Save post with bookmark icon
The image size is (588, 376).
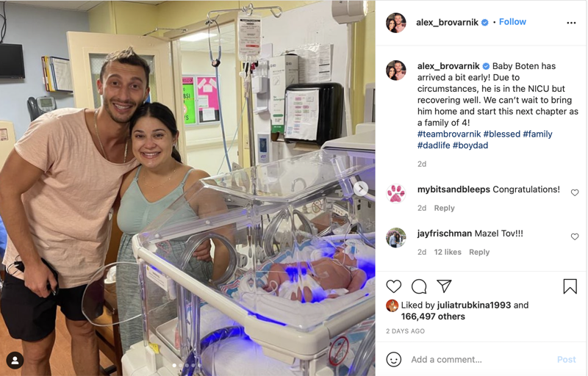570,286
